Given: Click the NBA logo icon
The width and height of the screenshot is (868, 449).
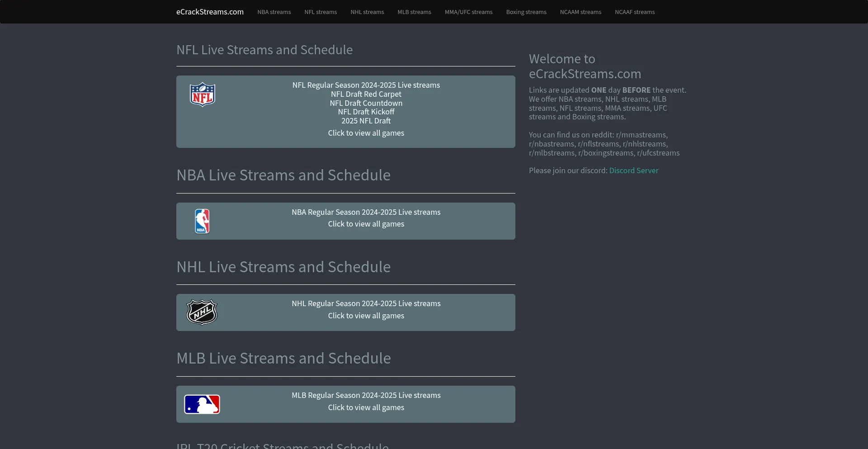Looking at the screenshot, I should pyautogui.click(x=202, y=221).
